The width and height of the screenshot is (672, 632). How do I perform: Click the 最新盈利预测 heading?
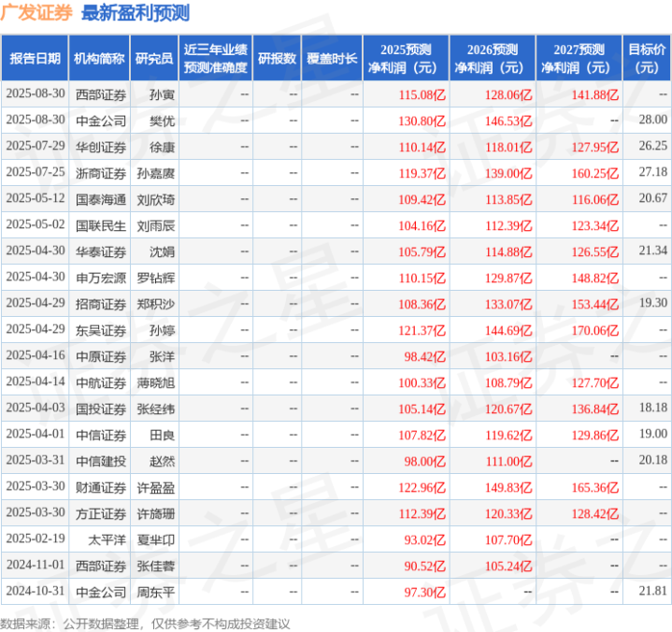point(136,13)
